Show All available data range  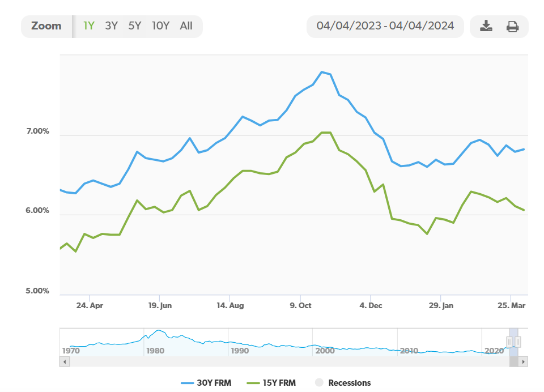186,26
